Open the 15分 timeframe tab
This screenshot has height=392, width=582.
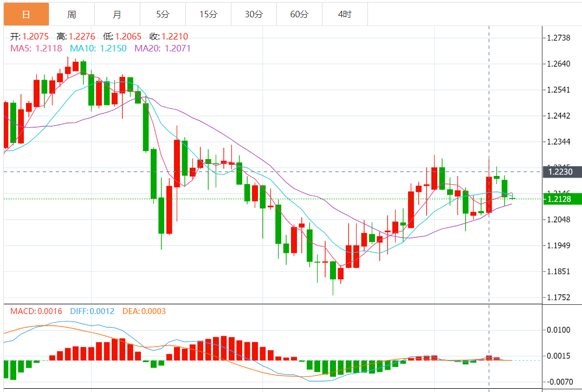click(x=208, y=15)
